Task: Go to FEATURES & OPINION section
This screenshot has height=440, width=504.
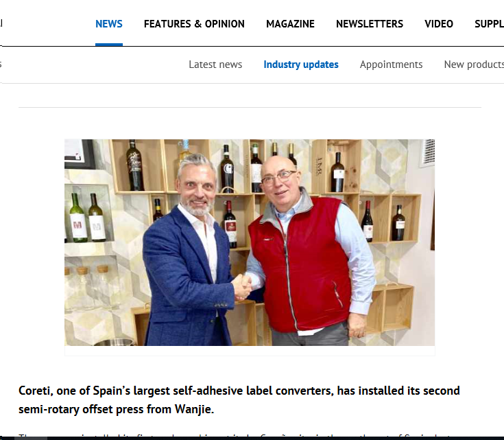Action: [x=194, y=24]
